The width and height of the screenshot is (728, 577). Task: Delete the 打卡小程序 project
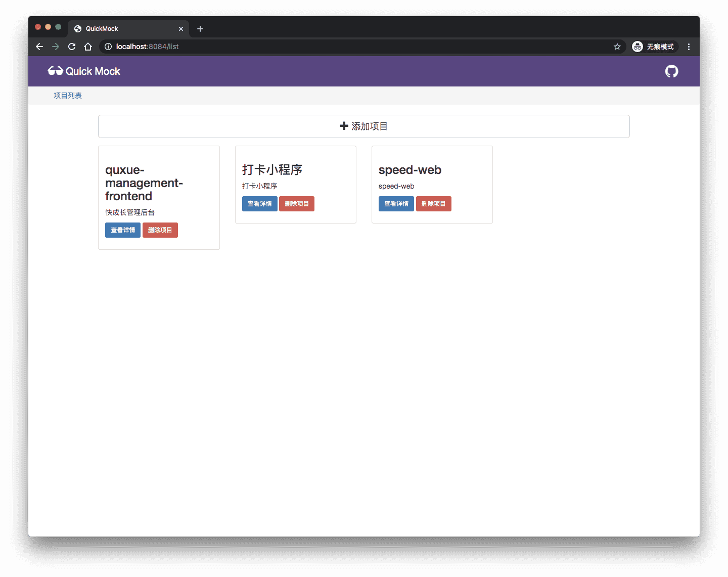click(x=297, y=204)
